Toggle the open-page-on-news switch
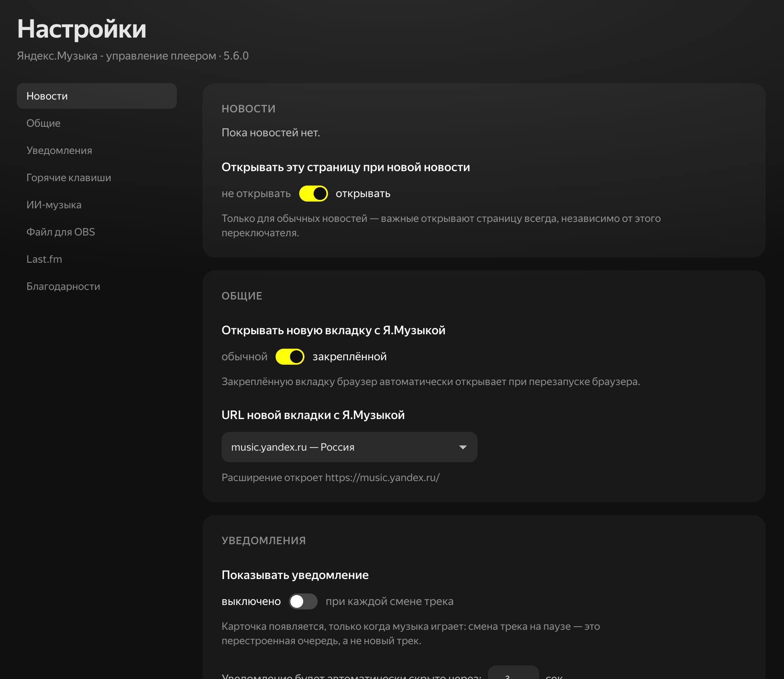Viewport: 784px width, 679px height. 313,194
